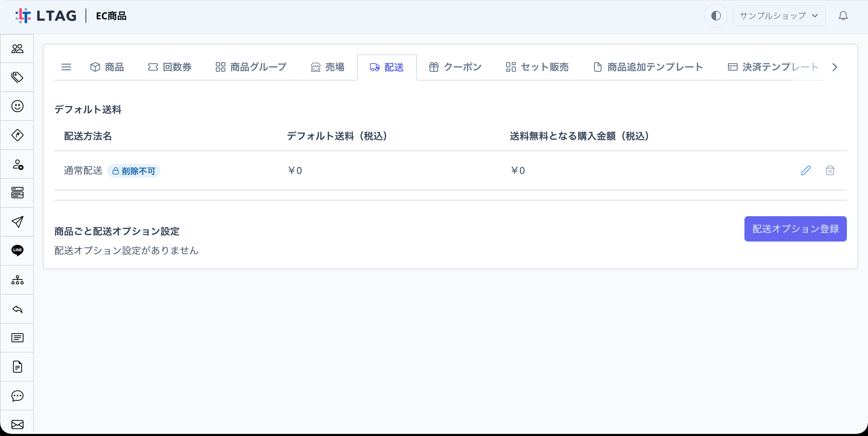This screenshot has width=868, height=436.
Task: Click the 配送方法名 column header
Action: click(x=88, y=136)
